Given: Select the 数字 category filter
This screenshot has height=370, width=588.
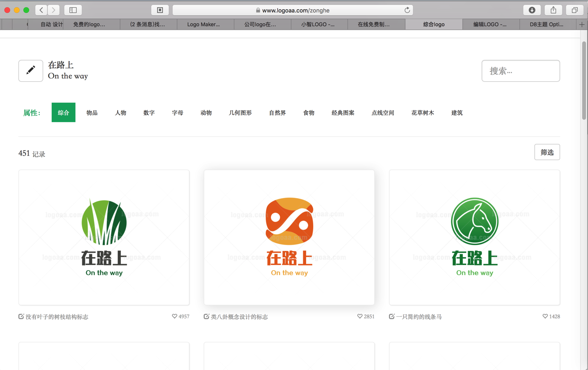Looking at the screenshot, I should pos(149,113).
